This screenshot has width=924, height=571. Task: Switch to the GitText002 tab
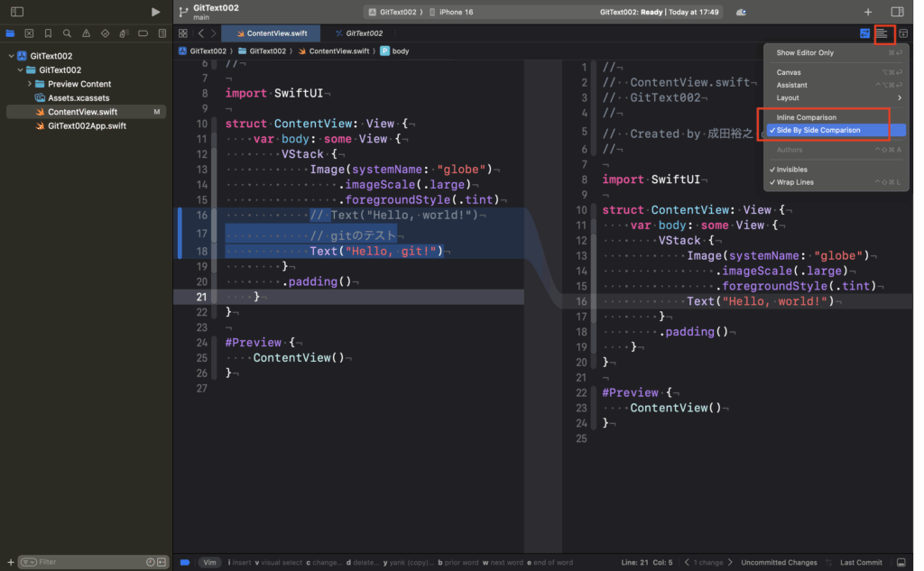pos(359,33)
